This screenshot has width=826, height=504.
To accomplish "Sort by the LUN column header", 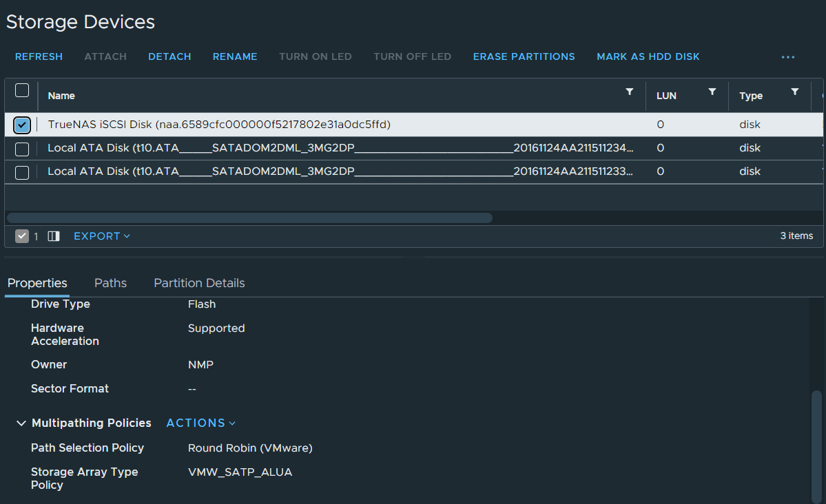I will pyautogui.click(x=666, y=96).
